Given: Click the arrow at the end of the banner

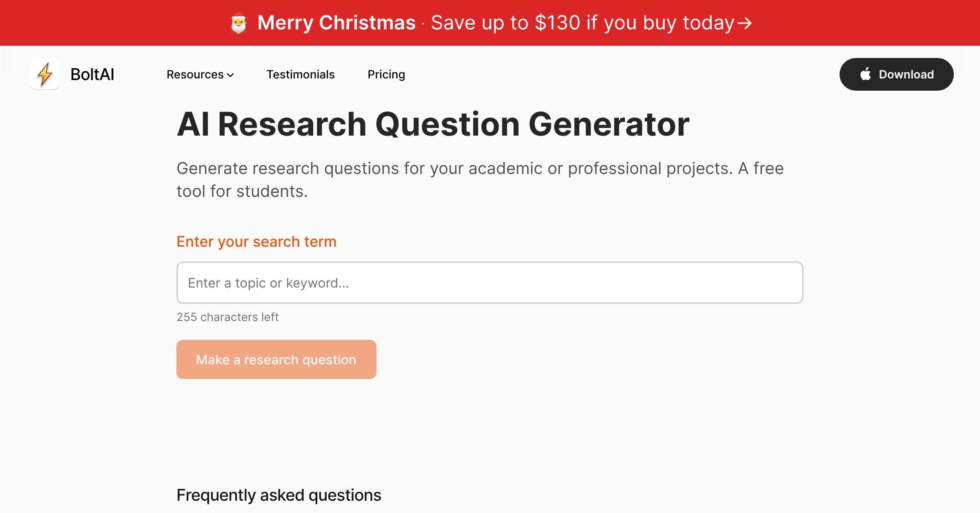Looking at the screenshot, I should click(x=744, y=23).
